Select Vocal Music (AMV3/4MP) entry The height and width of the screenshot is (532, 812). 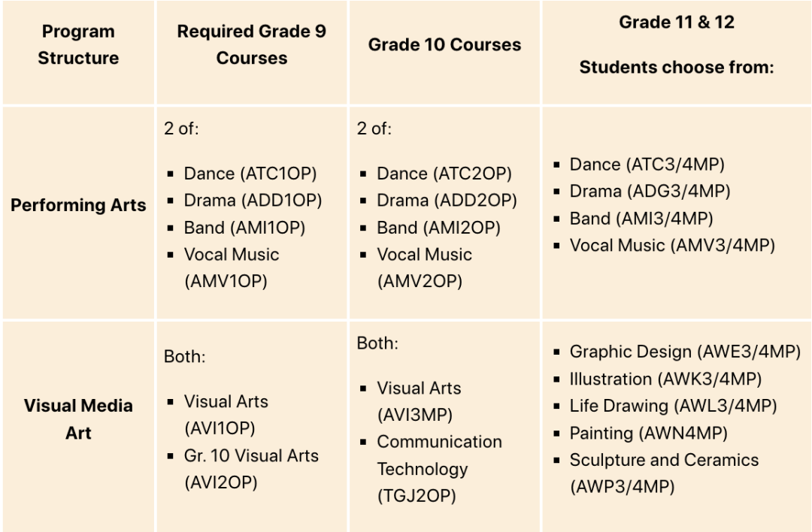coord(672,245)
